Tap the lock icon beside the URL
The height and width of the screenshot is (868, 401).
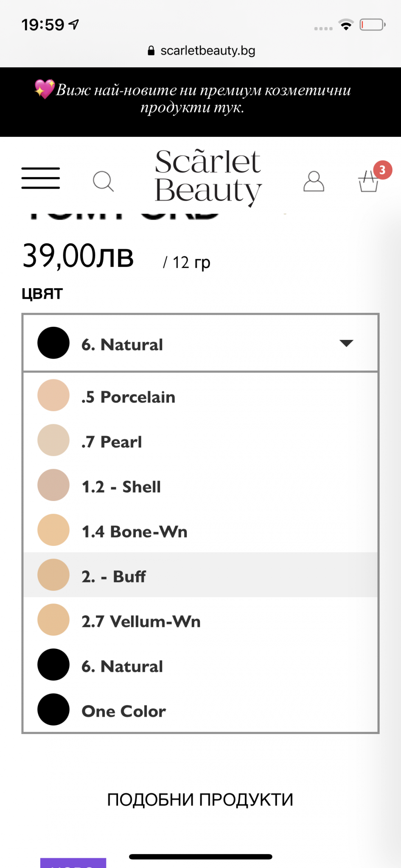(x=151, y=51)
